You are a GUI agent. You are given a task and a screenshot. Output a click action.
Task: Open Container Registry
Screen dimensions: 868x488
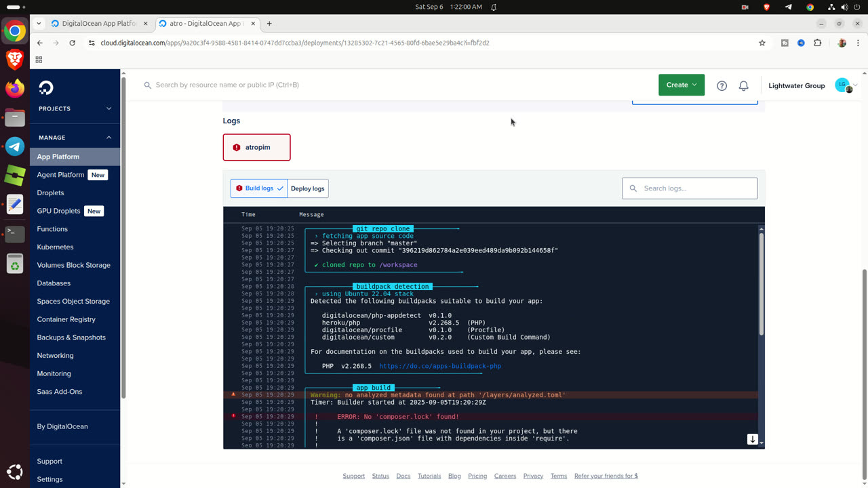[66, 319]
